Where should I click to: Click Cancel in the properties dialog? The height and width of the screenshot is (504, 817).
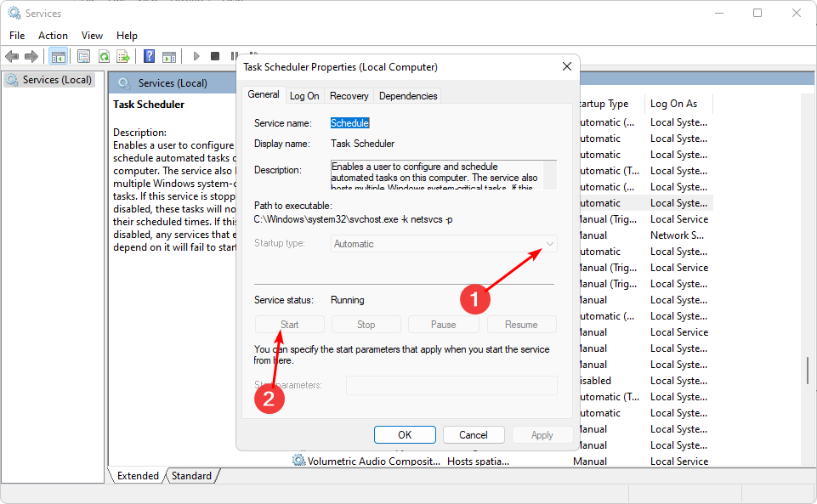pos(474,435)
